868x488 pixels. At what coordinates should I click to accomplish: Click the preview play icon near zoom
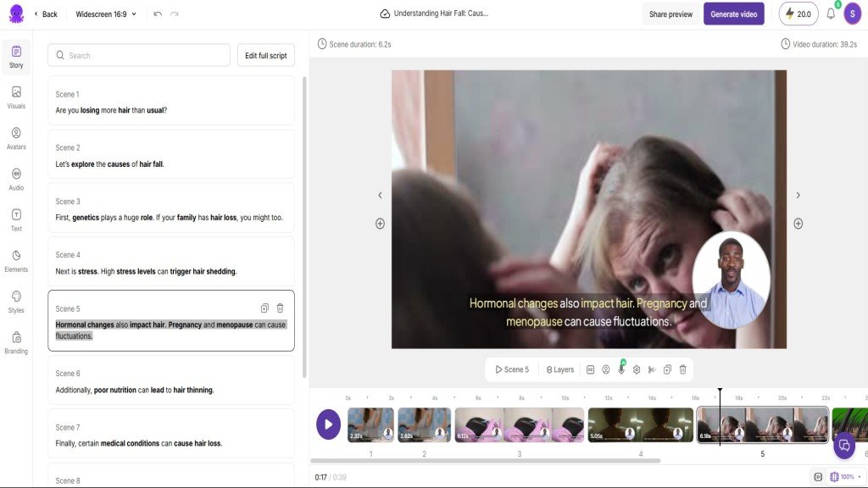coord(818,477)
